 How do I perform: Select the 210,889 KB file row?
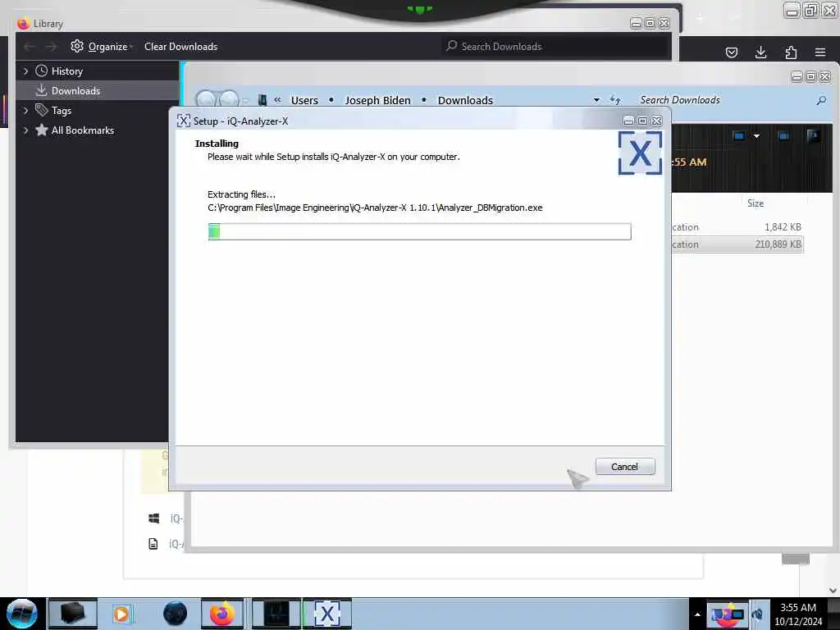tap(737, 244)
